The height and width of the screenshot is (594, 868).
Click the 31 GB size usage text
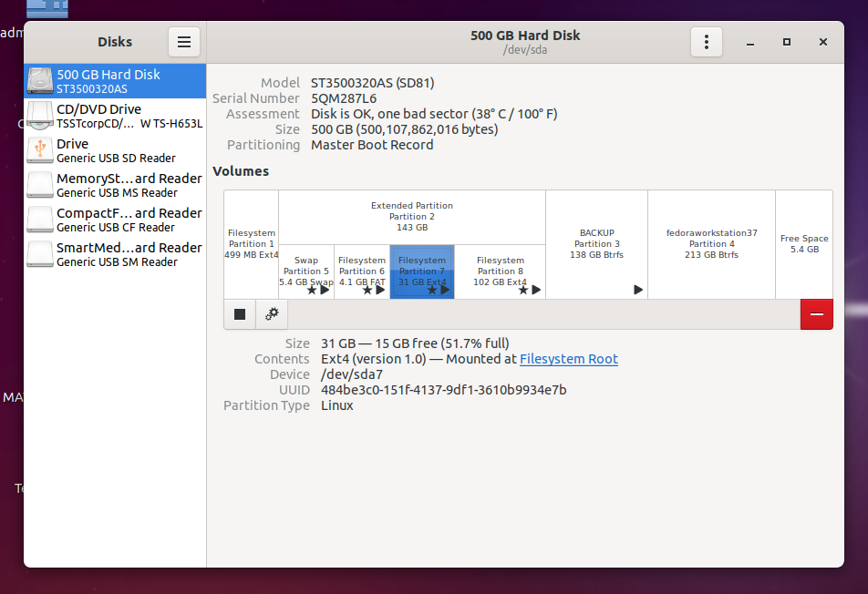[x=415, y=343]
